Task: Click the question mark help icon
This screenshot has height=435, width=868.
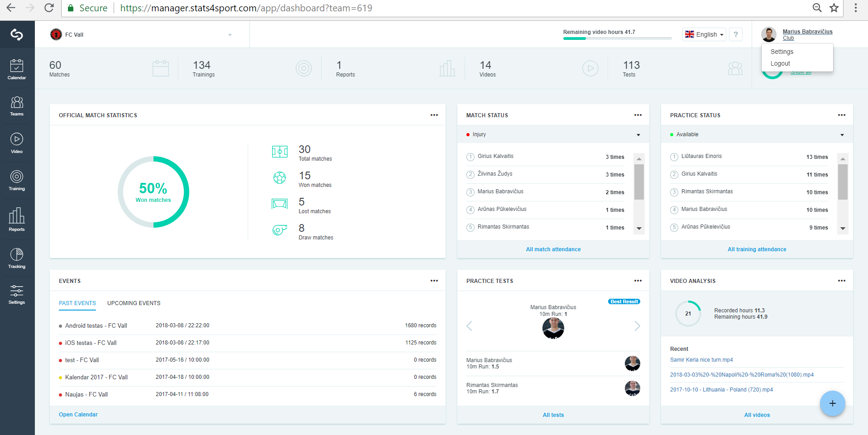Action: tap(736, 34)
